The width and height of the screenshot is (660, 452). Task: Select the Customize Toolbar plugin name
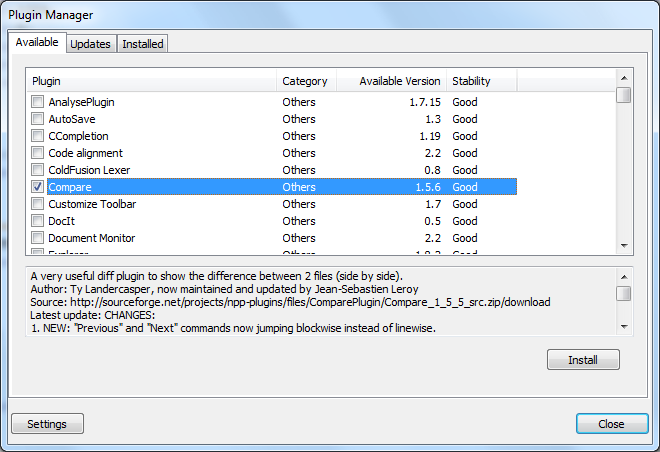[x=92, y=204]
